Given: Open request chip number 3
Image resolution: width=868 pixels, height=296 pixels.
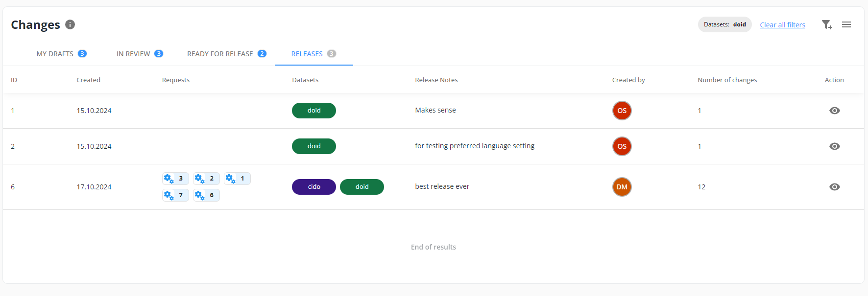Looking at the screenshot, I should 175,179.
